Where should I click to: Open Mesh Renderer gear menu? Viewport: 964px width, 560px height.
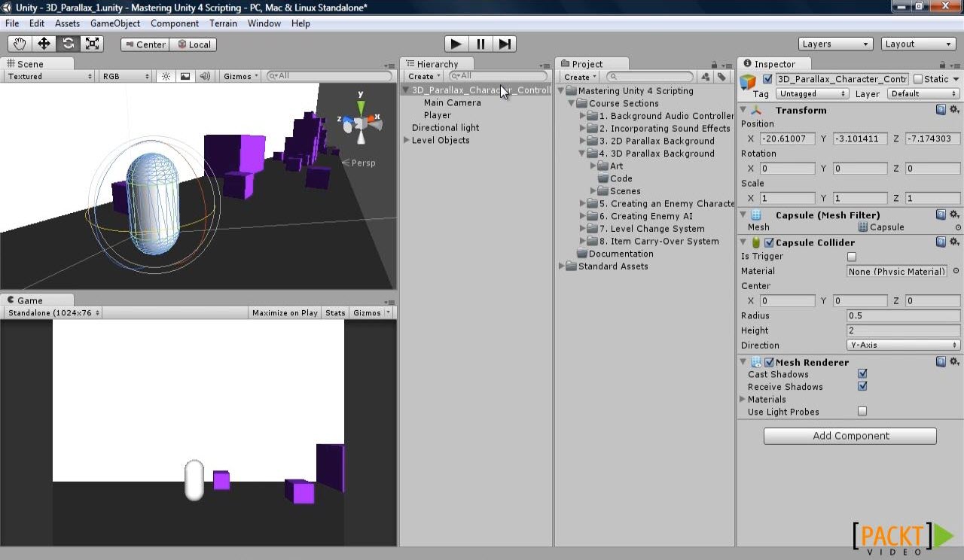[x=954, y=362]
